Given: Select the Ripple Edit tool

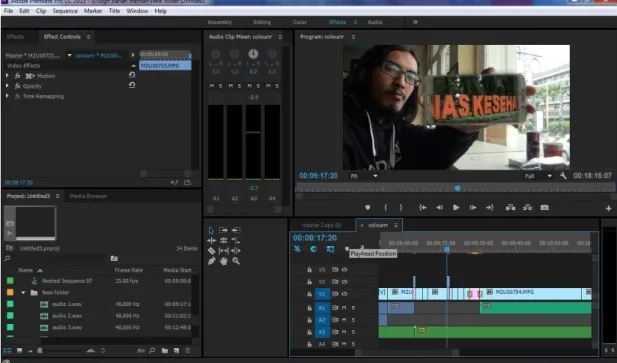Looking at the screenshot, I should click(211, 240).
